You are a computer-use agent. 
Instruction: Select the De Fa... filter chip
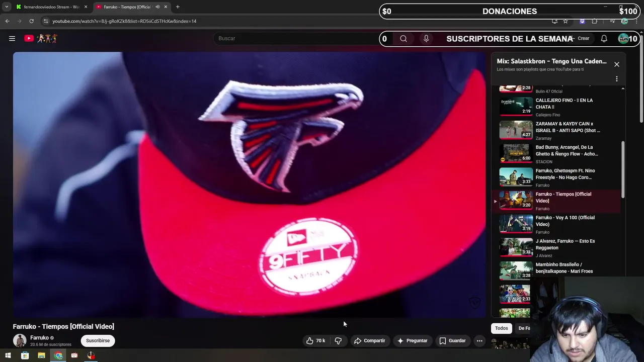pos(523,328)
